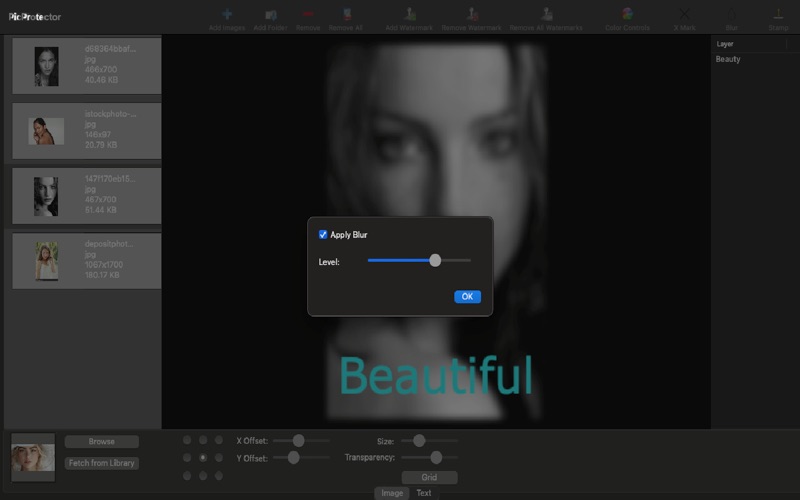This screenshot has height=500, width=800.
Task: Select the center watermark position radio button
Action: click(203, 458)
